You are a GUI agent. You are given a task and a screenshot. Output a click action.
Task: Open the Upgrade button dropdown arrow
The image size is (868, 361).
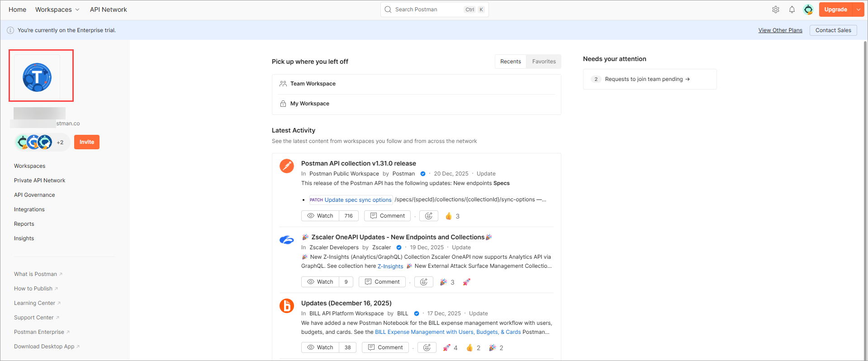[x=858, y=9]
